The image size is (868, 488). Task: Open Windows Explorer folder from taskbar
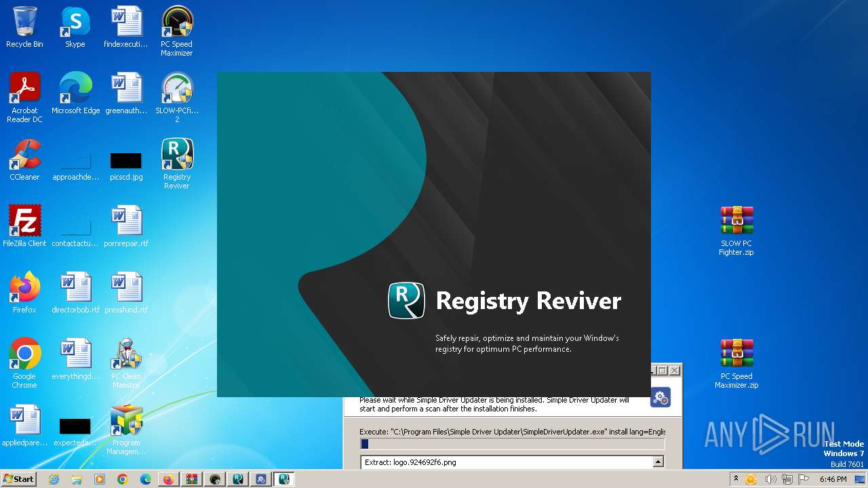[77, 479]
